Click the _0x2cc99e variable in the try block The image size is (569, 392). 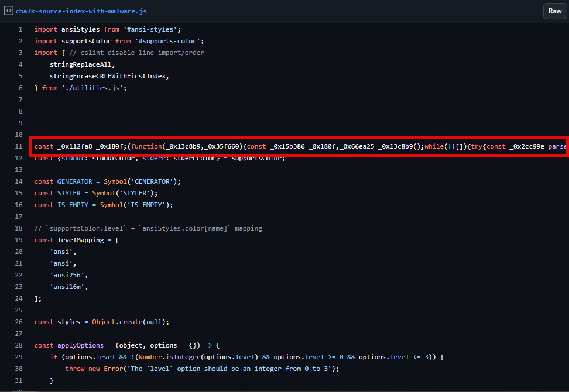pyautogui.click(x=527, y=146)
